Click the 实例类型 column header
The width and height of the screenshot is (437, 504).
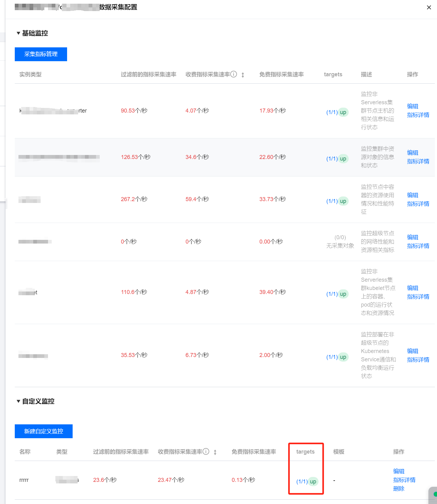tap(30, 74)
